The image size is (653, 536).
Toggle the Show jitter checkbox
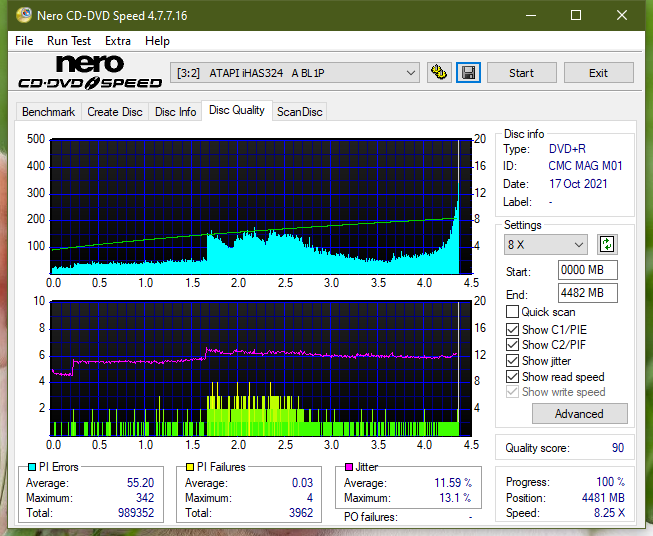512,361
